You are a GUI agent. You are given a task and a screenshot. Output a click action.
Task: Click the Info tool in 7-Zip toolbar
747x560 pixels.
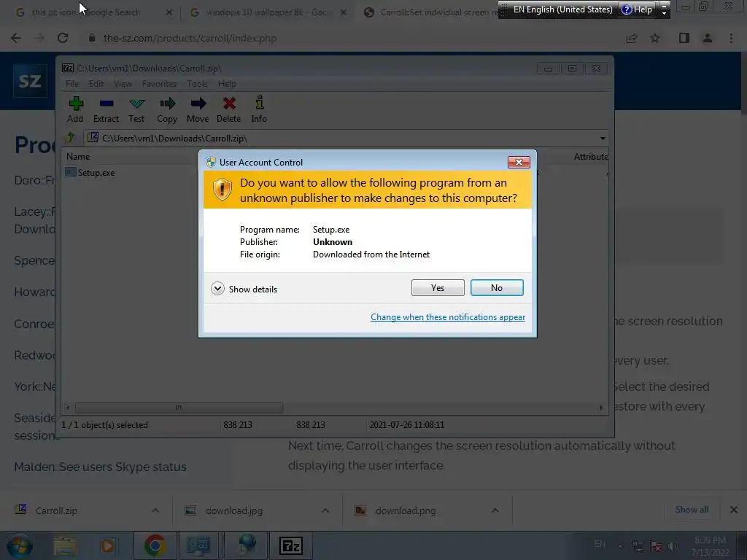point(259,110)
